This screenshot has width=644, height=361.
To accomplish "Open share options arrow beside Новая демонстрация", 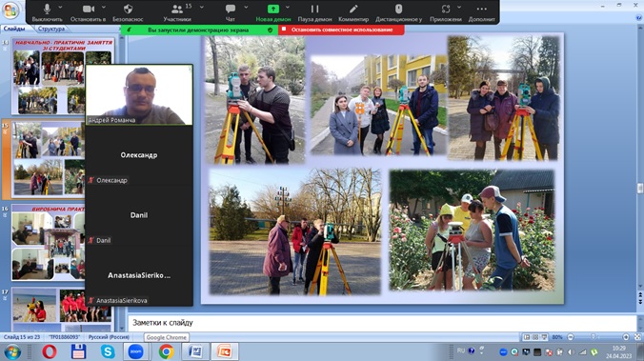I will [x=288, y=8].
